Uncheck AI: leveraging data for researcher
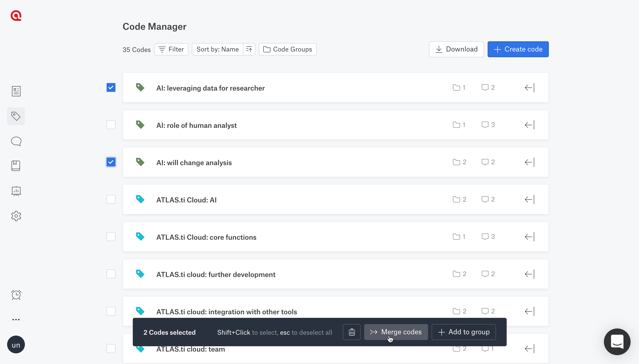Image resolution: width=639 pixels, height=364 pixels. (111, 87)
